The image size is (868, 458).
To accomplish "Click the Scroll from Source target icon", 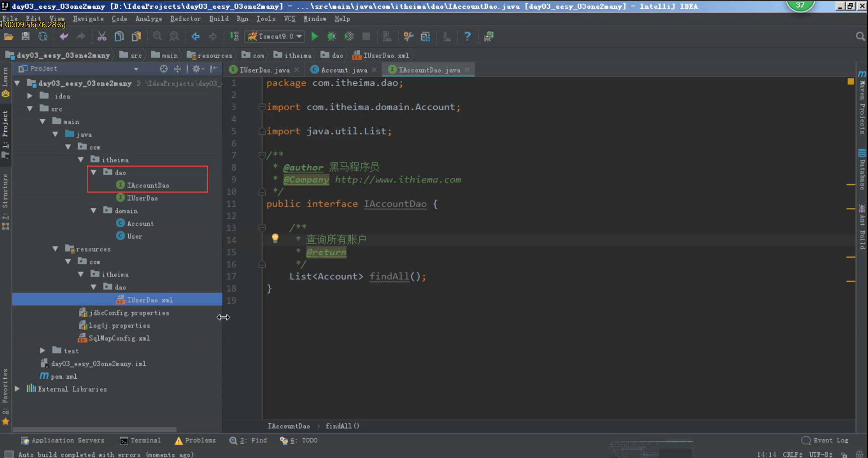I will point(164,69).
